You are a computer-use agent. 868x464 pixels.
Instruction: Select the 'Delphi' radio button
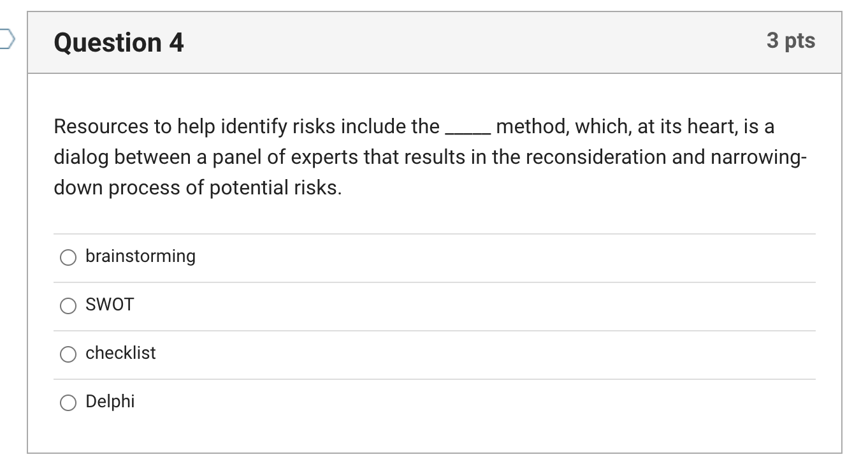(68, 402)
